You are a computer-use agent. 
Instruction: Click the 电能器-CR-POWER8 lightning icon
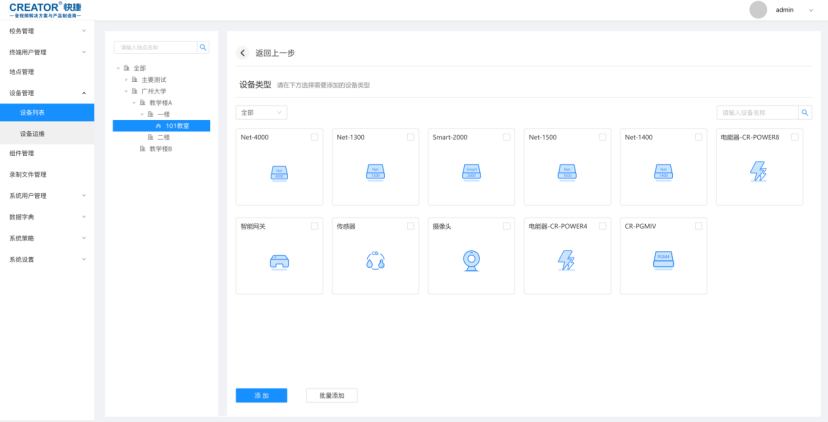pyautogui.click(x=758, y=172)
